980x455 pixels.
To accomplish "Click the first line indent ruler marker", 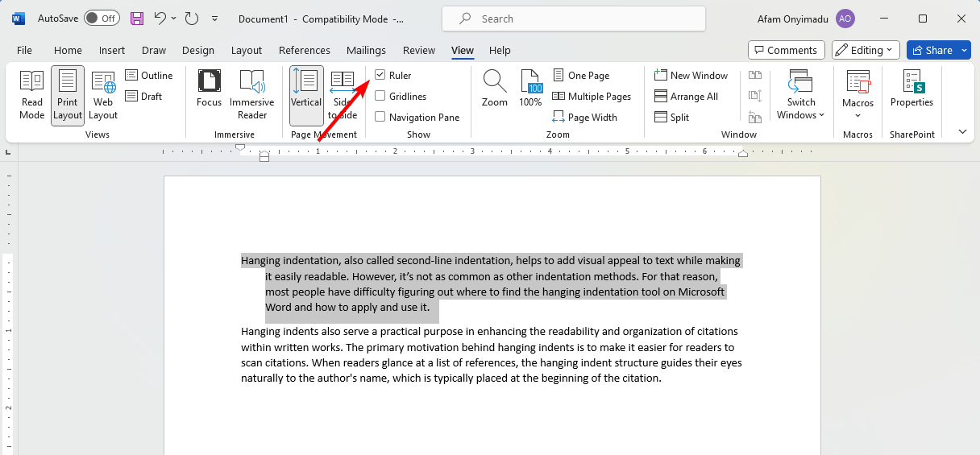I will point(240,147).
